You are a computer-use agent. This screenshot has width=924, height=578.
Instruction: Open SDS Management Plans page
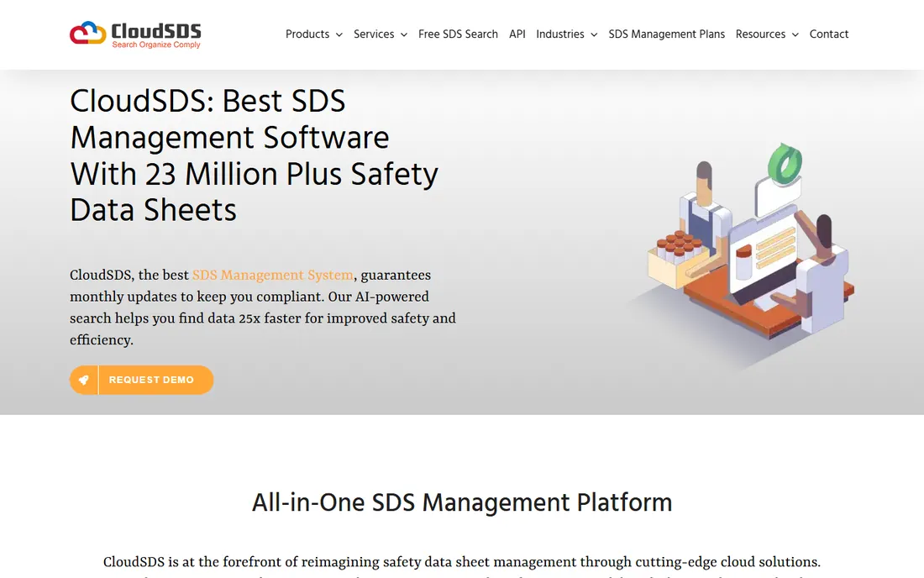click(666, 34)
